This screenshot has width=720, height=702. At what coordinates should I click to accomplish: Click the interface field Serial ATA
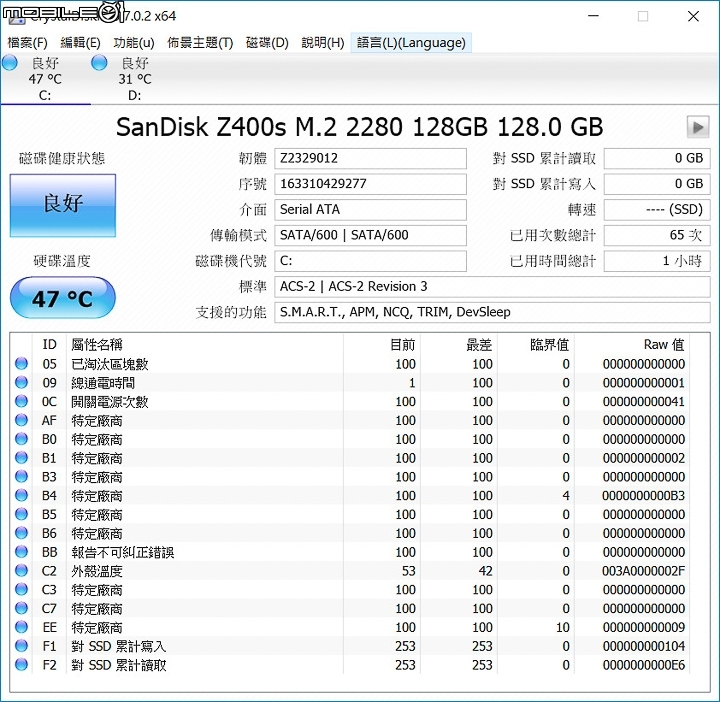coord(370,210)
